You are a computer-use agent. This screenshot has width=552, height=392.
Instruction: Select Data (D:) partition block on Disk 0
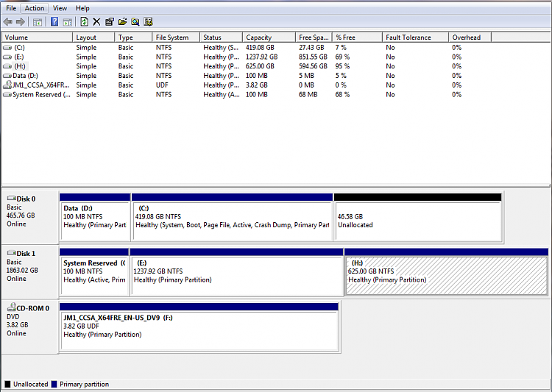click(95, 217)
